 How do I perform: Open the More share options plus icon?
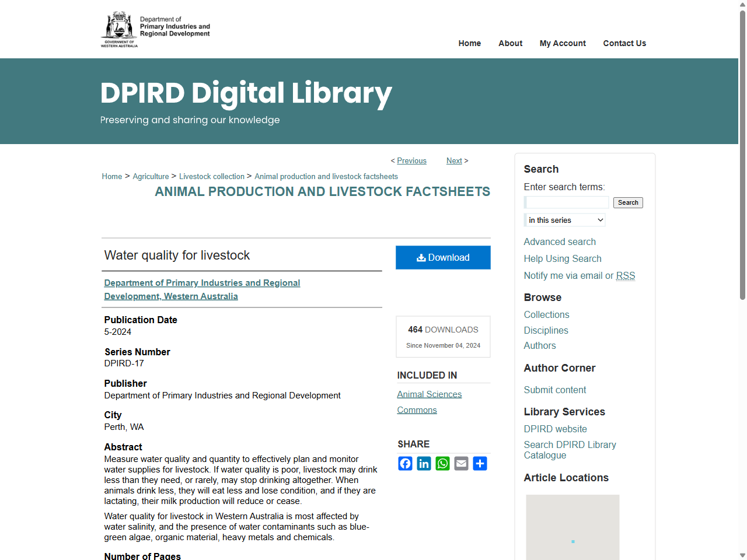pyautogui.click(x=480, y=464)
